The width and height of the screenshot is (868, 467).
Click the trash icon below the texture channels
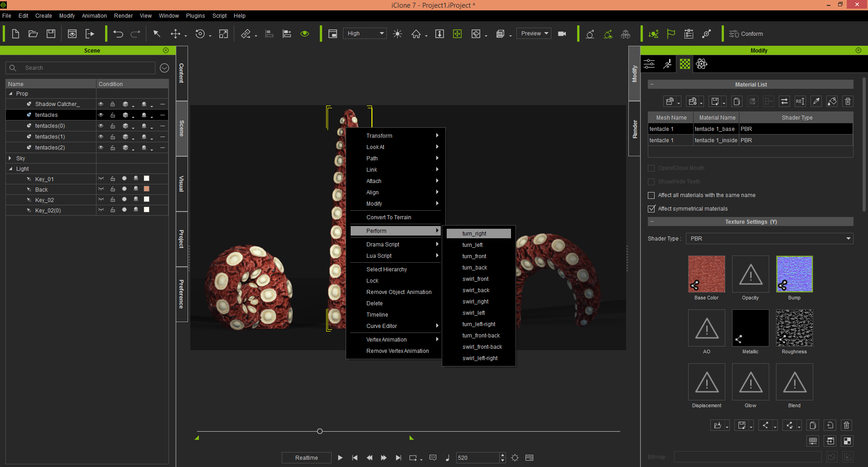(846, 425)
